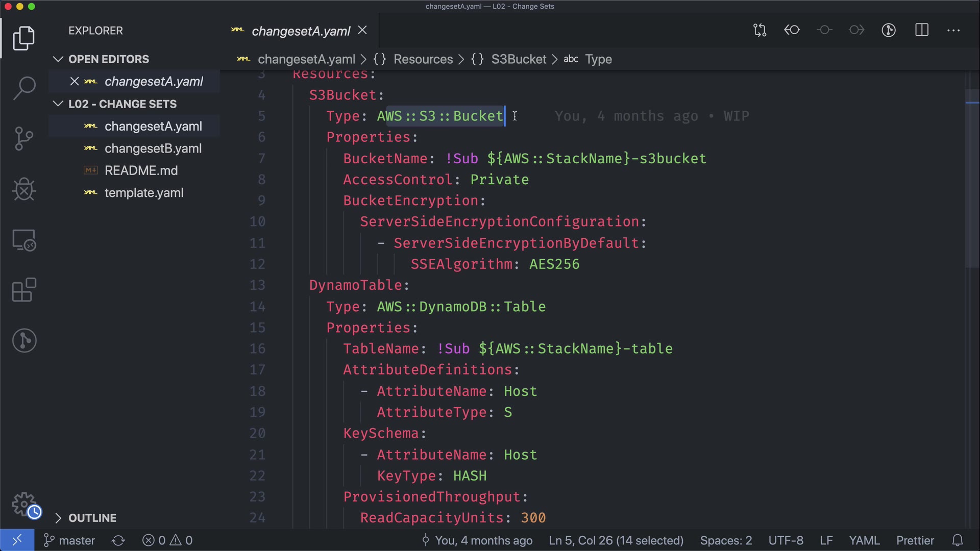The image size is (980, 551).
Task: Toggle file blame annotations icon
Action: click(889, 30)
